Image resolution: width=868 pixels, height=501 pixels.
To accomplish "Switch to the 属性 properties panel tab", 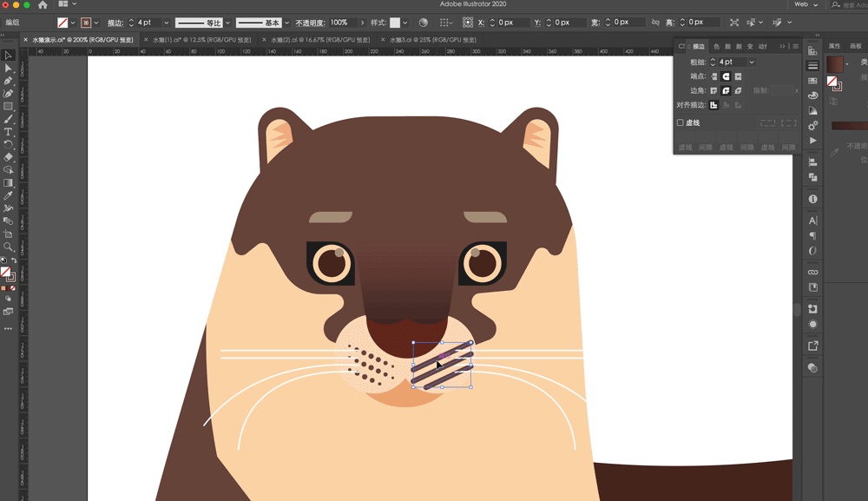I will [834, 46].
